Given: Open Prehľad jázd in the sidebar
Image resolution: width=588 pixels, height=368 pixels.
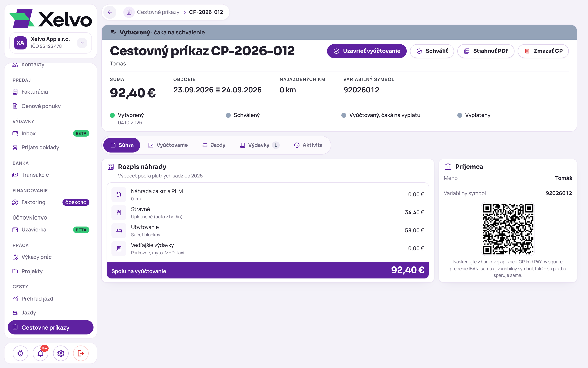Looking at the screenshot, I should 51,299.
